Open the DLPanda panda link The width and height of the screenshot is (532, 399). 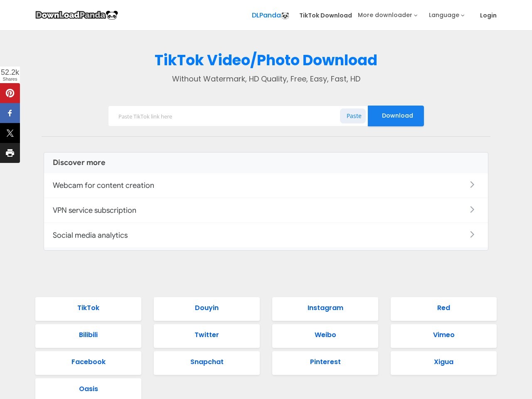[x=270, y=15]
